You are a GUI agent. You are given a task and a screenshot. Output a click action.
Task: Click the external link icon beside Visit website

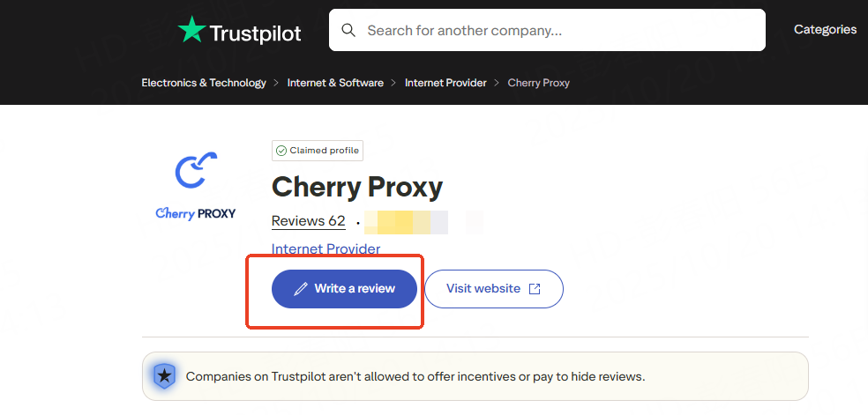[x=535, y=289]
